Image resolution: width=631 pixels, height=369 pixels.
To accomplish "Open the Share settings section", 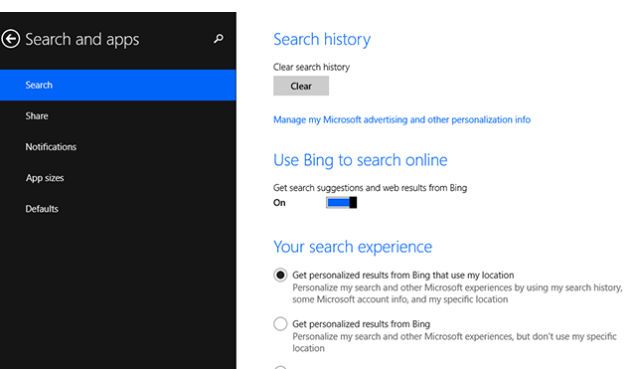I will click(x=118, y=116).
